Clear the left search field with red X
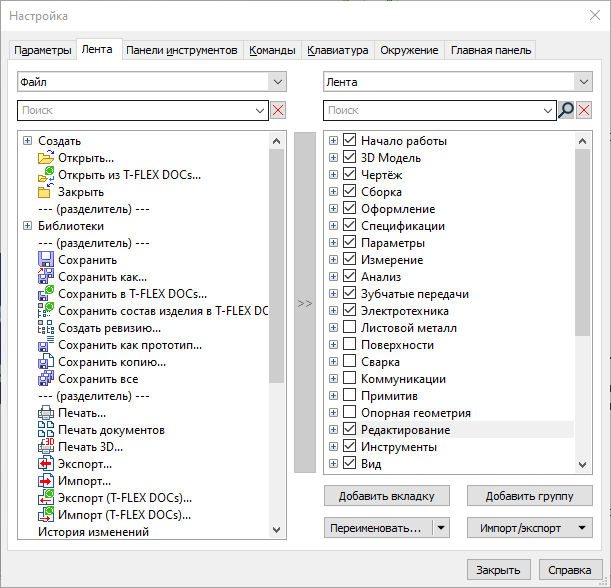Screen dimensions: 611x588 [278, 110]
